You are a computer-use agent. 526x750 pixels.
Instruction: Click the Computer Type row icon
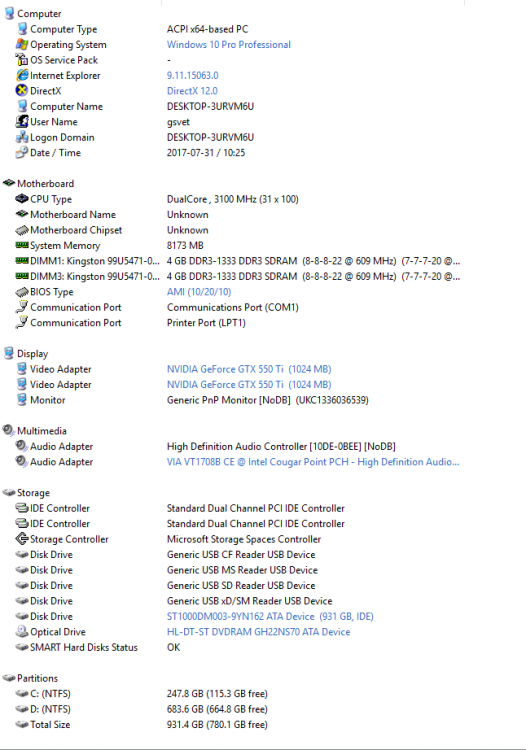(22, 29)
